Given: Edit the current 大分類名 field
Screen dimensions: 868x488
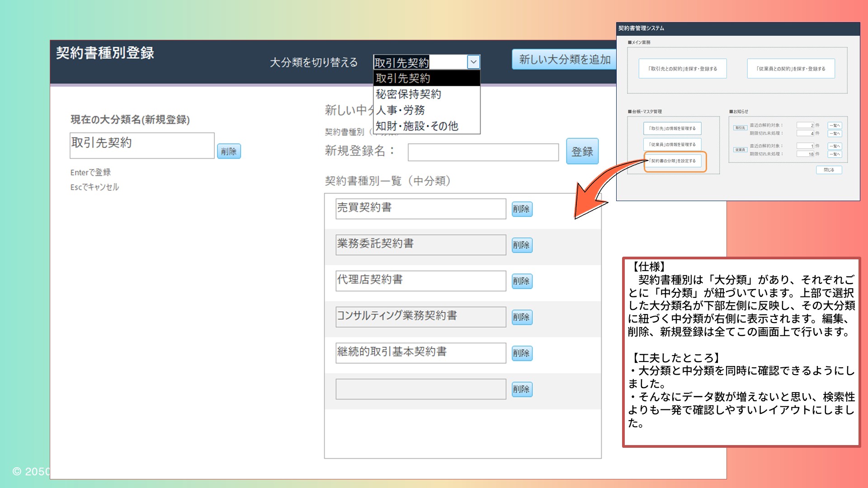Looking at the screenshot, I should [142, 145].
